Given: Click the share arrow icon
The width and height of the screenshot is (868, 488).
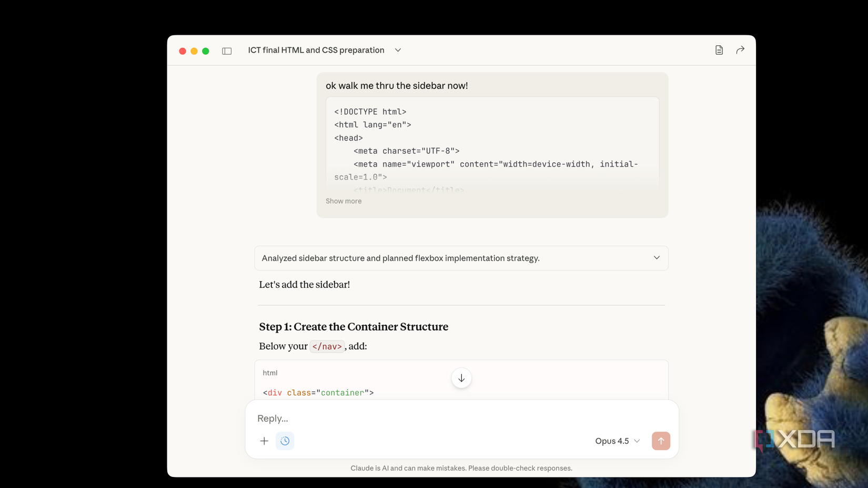Looking at the screenshot, I should [x=740, y=50].
